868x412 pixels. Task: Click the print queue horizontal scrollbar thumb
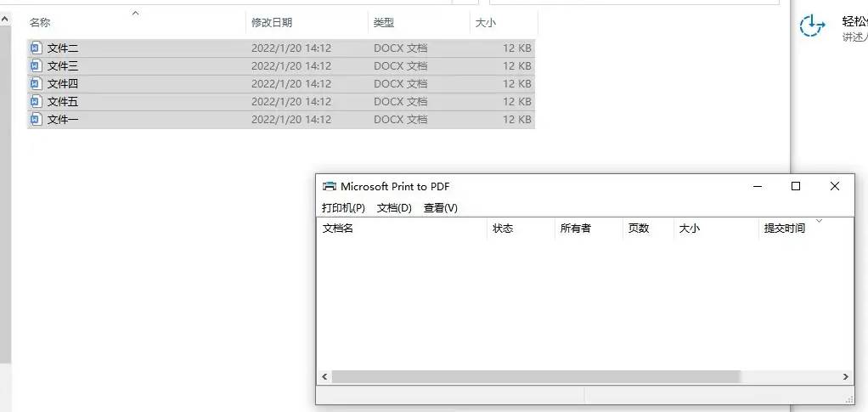(x=535, y=376)
